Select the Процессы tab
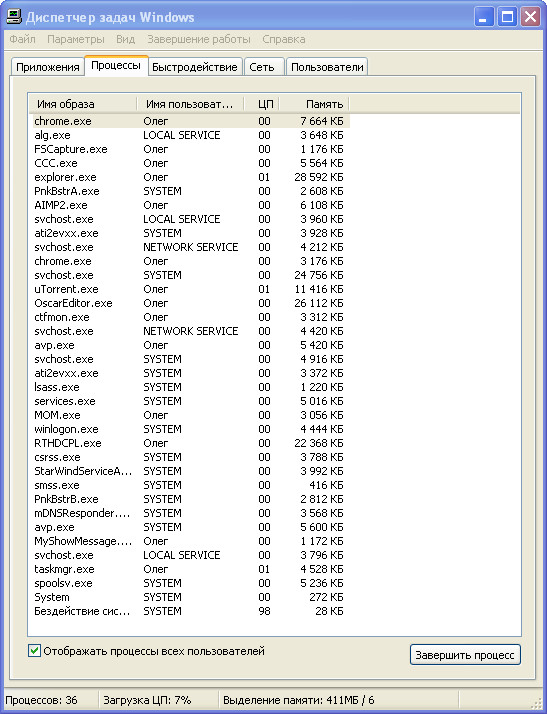This screenshot has height=714, width=547. click(116, 66)
